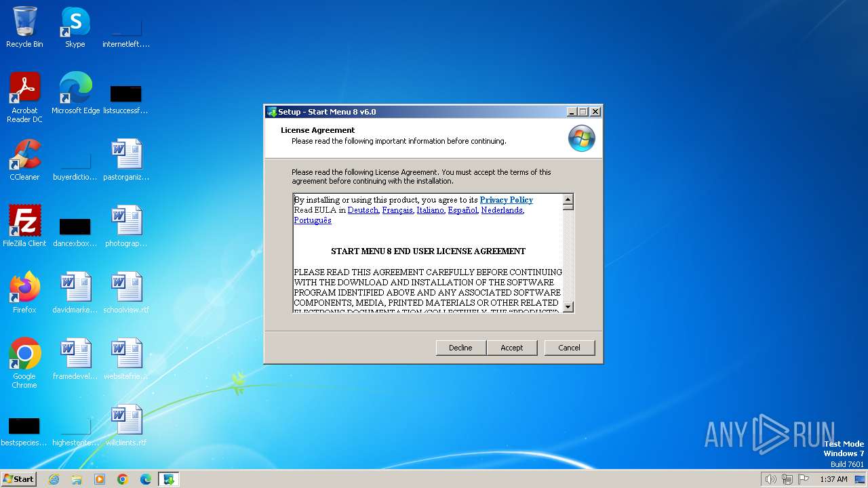Viewport: 868px width, 488px height.
Task: Switch to Start Menu 8 setup taskbar item
Action: pyautogui.click(x=169, y=479)
